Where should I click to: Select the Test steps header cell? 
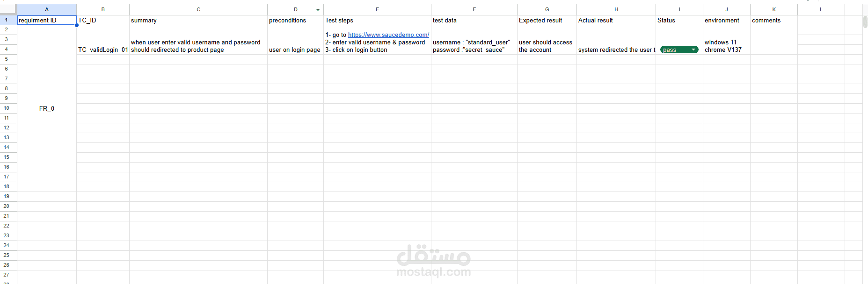pyautogui.click(x=377, y=20)
